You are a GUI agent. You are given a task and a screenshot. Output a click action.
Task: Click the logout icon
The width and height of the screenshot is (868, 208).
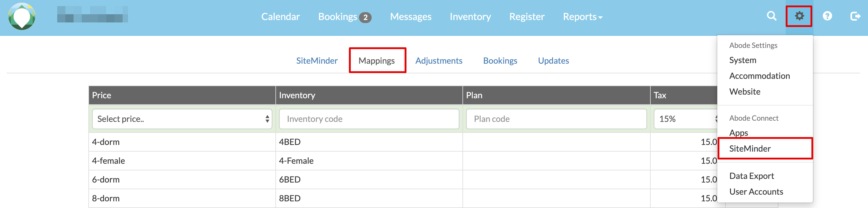tap(855, 16)
